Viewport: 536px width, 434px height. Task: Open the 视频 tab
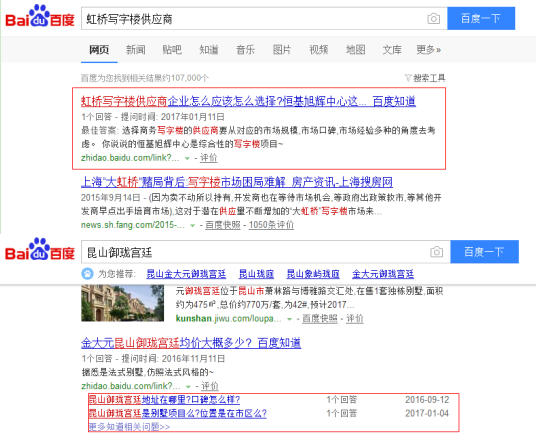click(319, 50)
